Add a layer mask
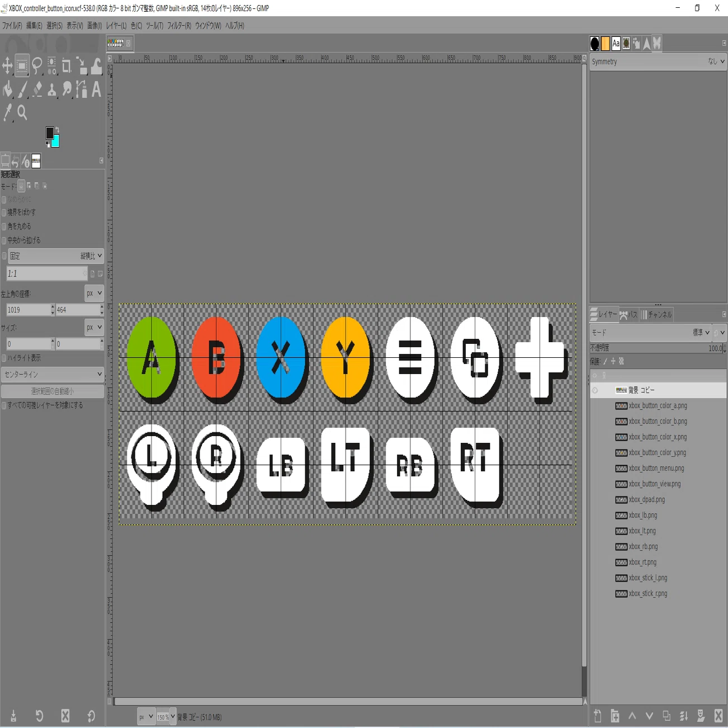Viewport: 728px width, 728px height. (701, 716)
